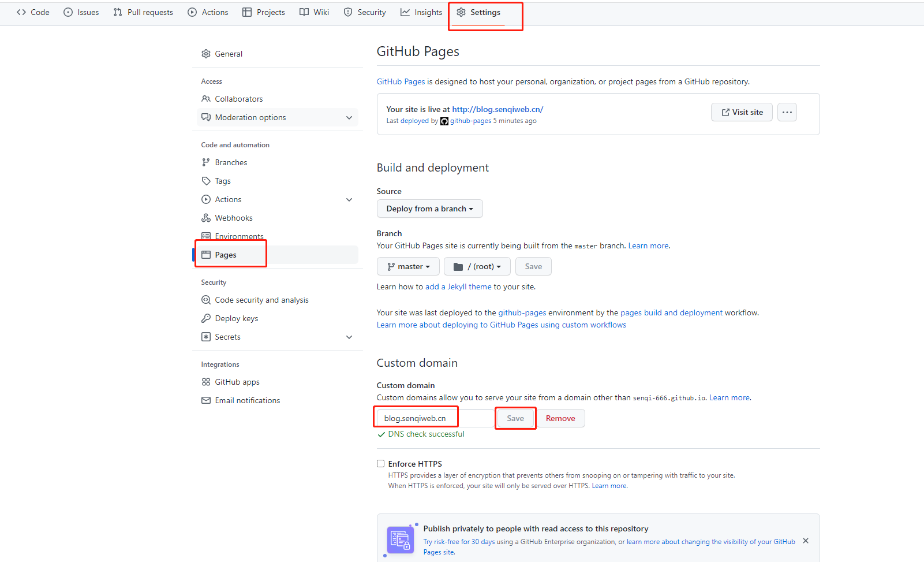Expand the sidebar Actions chevron
Image resolution: width=924 pixels, height=562 pixels.
[349, 199]
